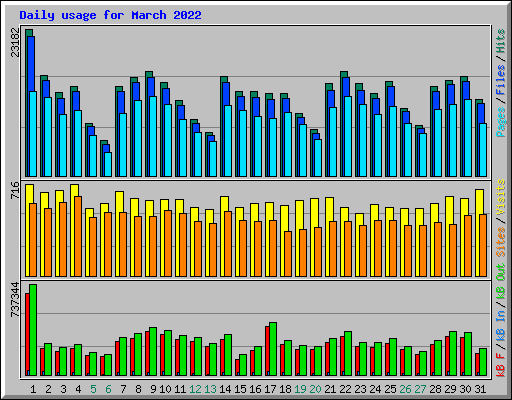Click the 'kB In' legend label
The image size is (512, 400).
pyautogui.click(x=501, y=326)
